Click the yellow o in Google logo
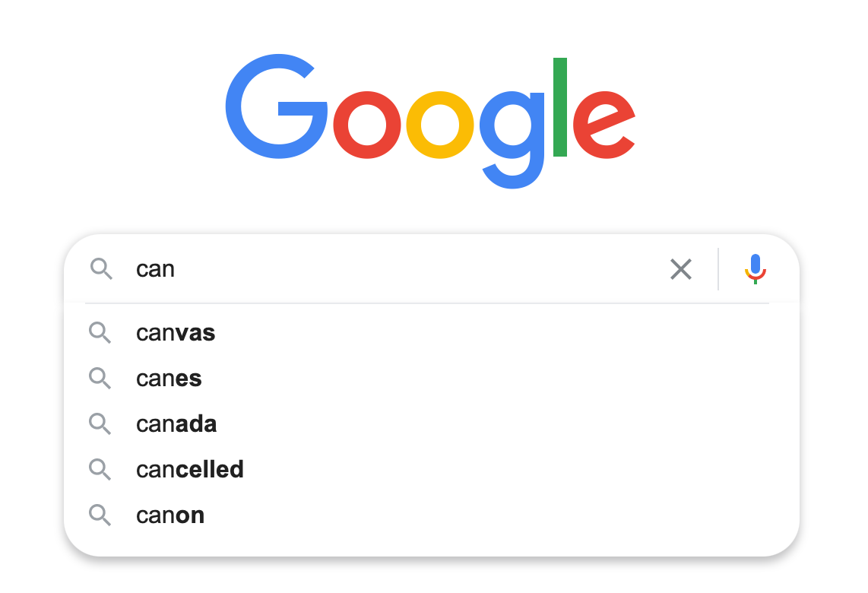The height and width of the screenshot is (593, 868). [440, 125]
